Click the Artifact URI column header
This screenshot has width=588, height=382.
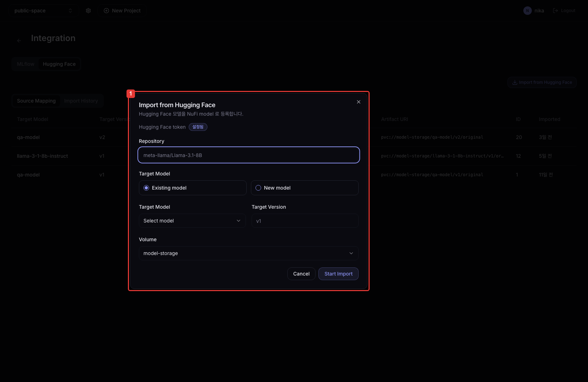pyautogui.click(x=394, y=119)
